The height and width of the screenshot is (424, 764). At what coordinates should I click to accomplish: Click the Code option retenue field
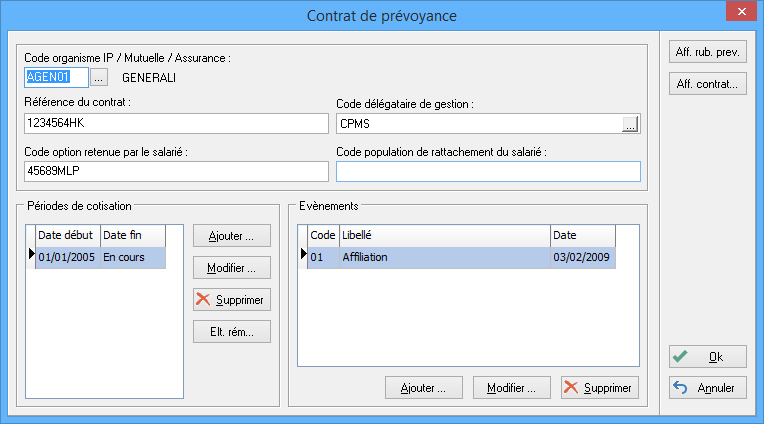pyautogui.click(x=176, y=171)
